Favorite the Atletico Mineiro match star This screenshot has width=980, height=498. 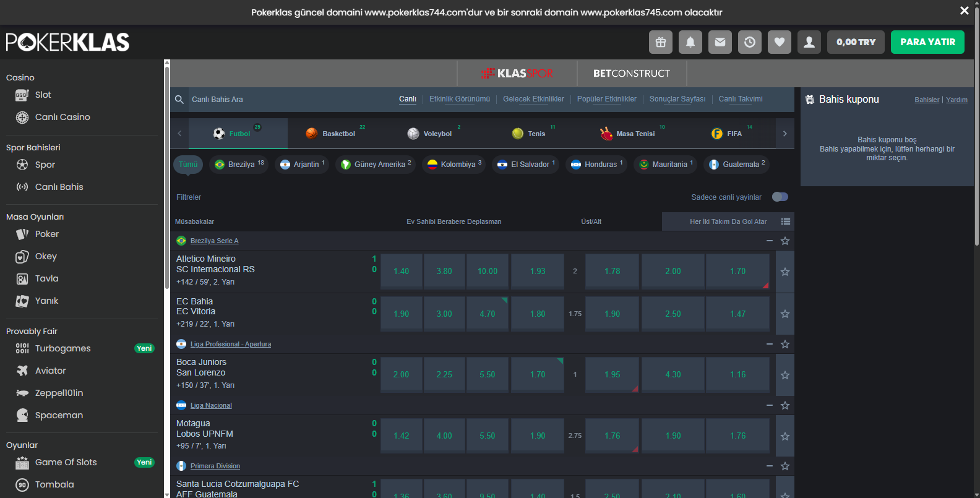785,272
